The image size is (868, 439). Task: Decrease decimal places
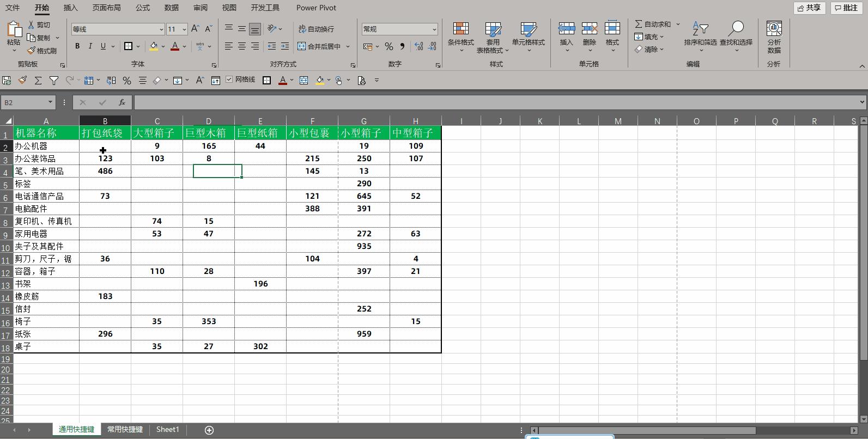point(432,46)
